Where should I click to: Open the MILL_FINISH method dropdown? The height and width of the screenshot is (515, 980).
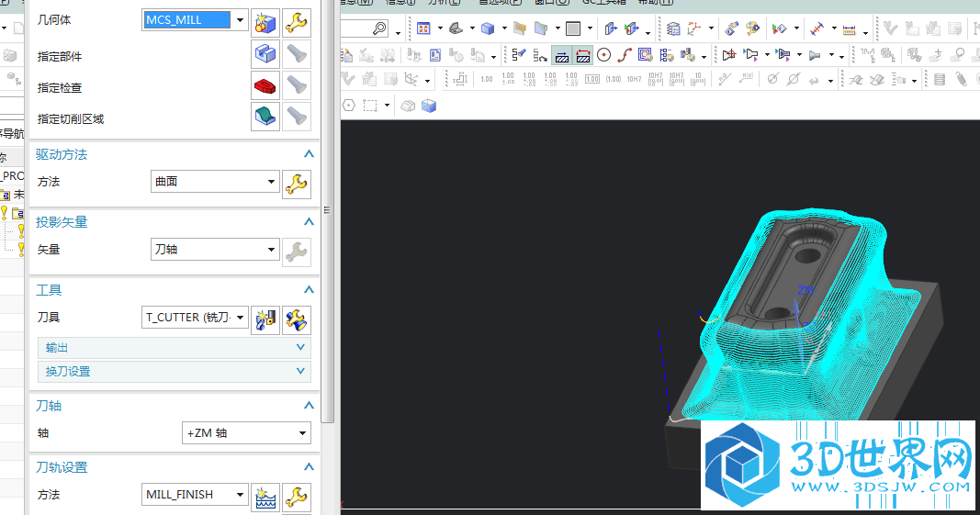(x=240, y=495)
